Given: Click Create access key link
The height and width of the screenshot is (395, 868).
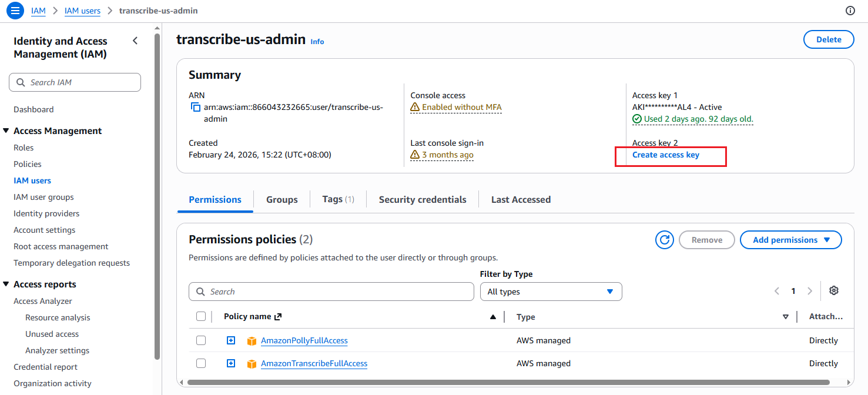Looking at the screenshot, I should (666, 155).
